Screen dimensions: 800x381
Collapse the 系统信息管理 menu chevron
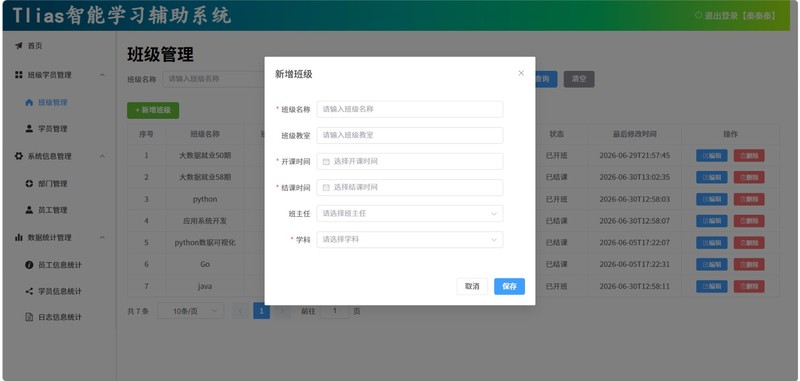coord(102,156)
